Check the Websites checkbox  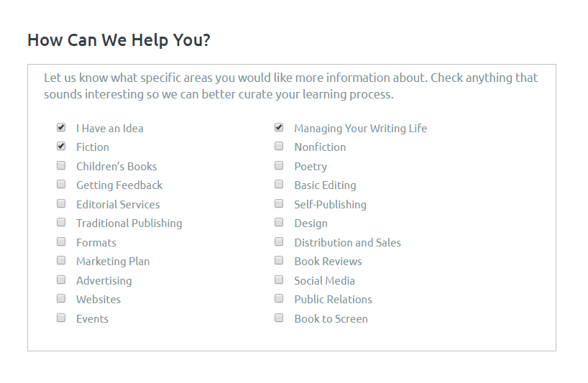tap(61, 299)
